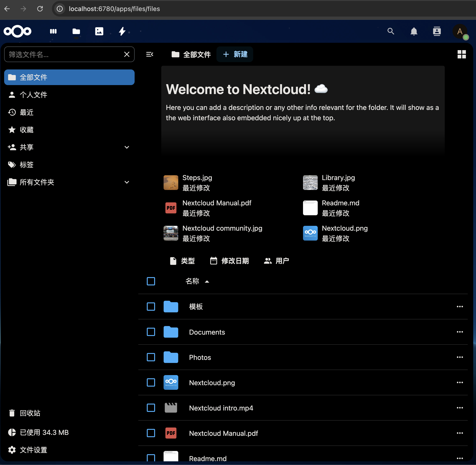This screenshot has width=476, height=465.
Task: Collapse the navigation sidebar toggle
Action: pos(150,54)
